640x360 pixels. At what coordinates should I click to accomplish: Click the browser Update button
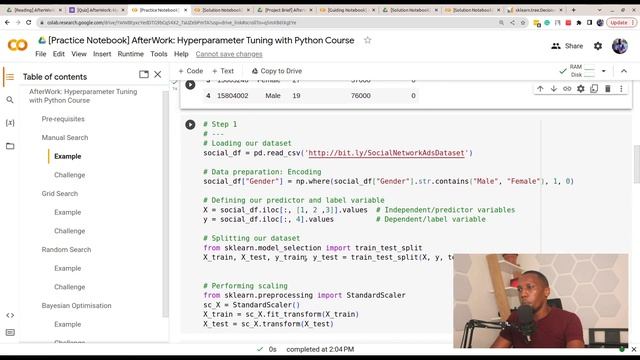(622, 22)
